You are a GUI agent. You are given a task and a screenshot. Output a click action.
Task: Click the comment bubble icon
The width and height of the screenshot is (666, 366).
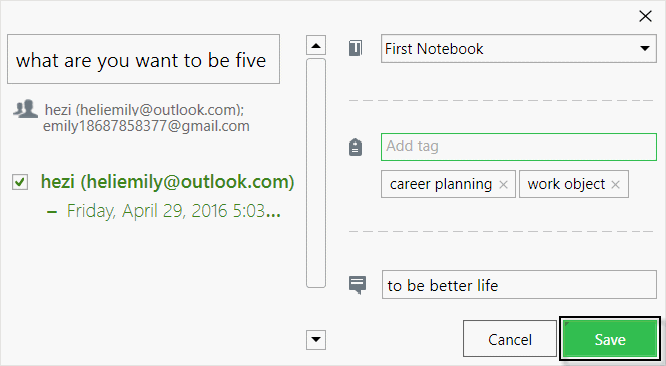pyautogui.click(x=357, y=285)
